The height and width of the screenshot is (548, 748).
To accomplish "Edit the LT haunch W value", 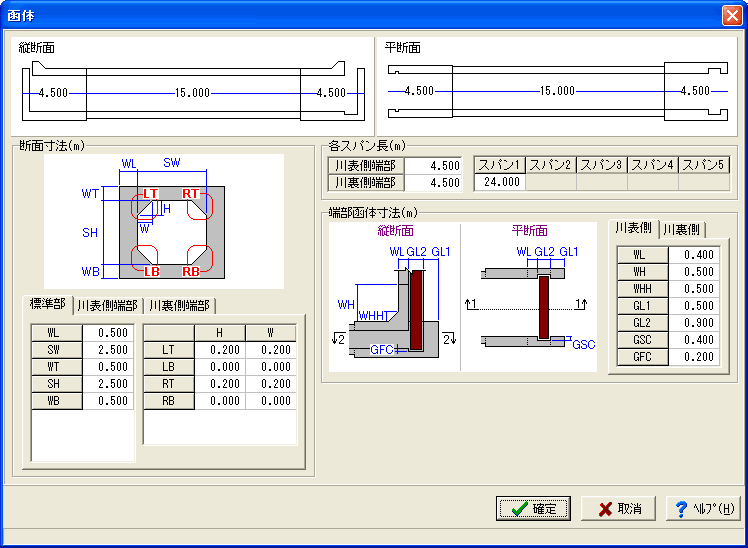I will pyautogui.click(x=271, y=350).
